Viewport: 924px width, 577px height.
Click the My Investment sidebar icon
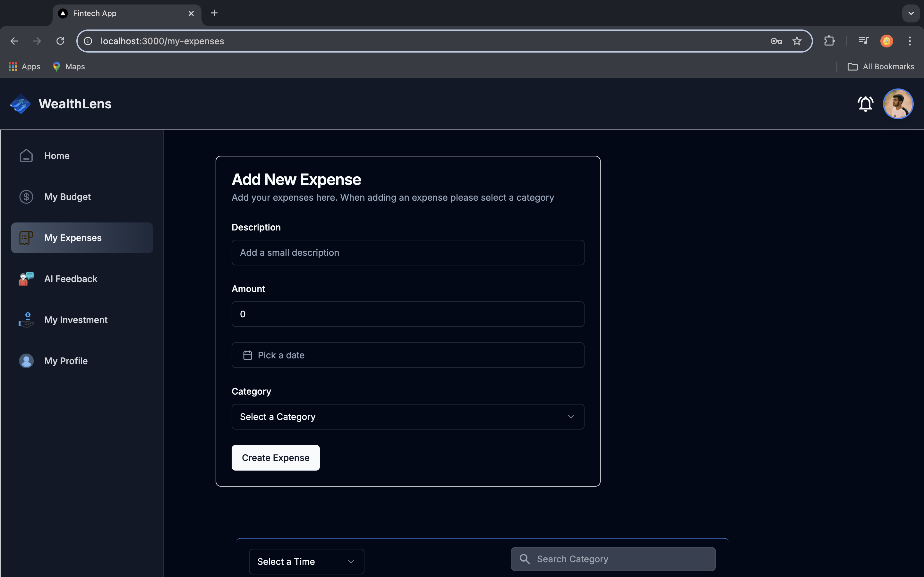point(26,320)
